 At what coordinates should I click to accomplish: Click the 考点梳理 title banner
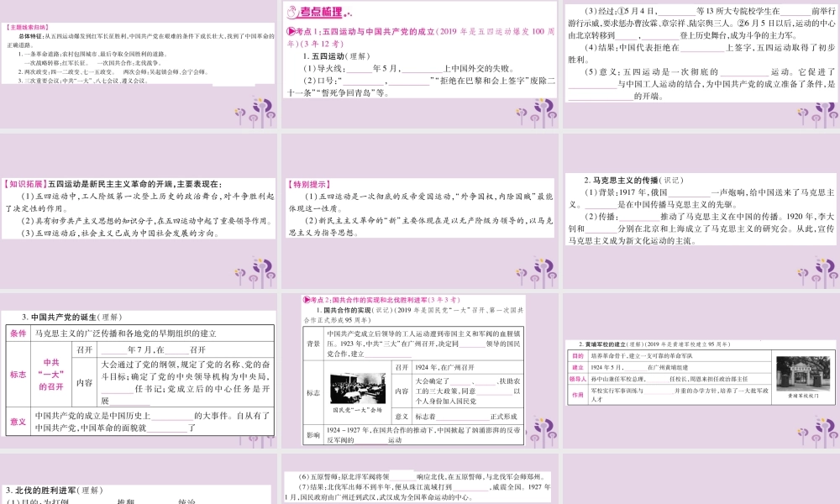(319, 12)
